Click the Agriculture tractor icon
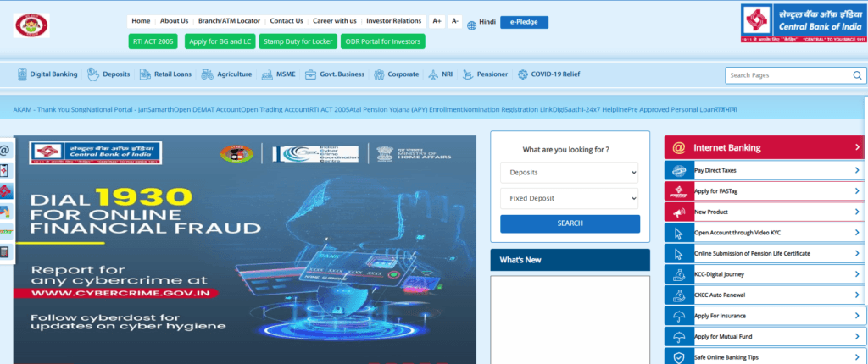 208,74
